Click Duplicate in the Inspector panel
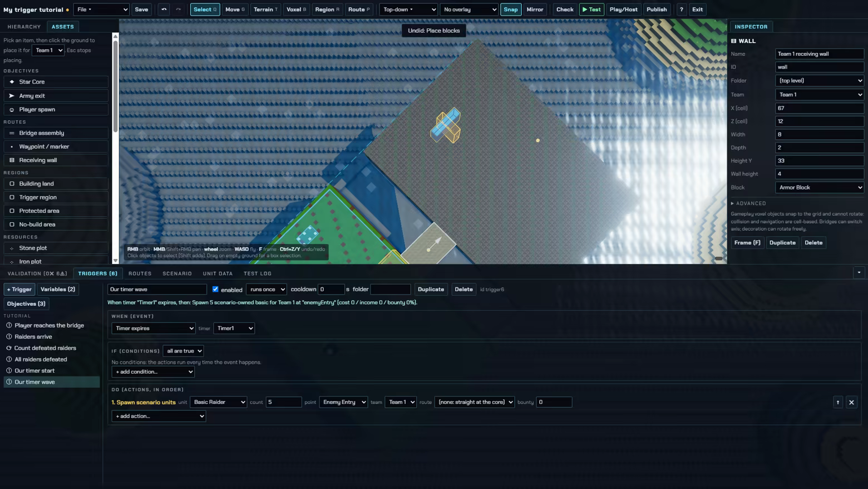Screen dimensions: 868x489 click(x=782, y=243)
